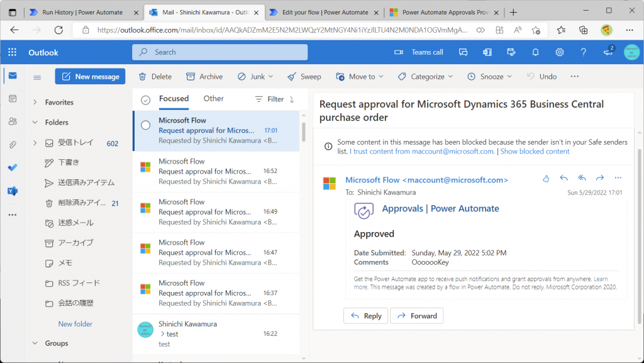Open the Help question mark
The image size is (644, 363).
pos(583,52)
